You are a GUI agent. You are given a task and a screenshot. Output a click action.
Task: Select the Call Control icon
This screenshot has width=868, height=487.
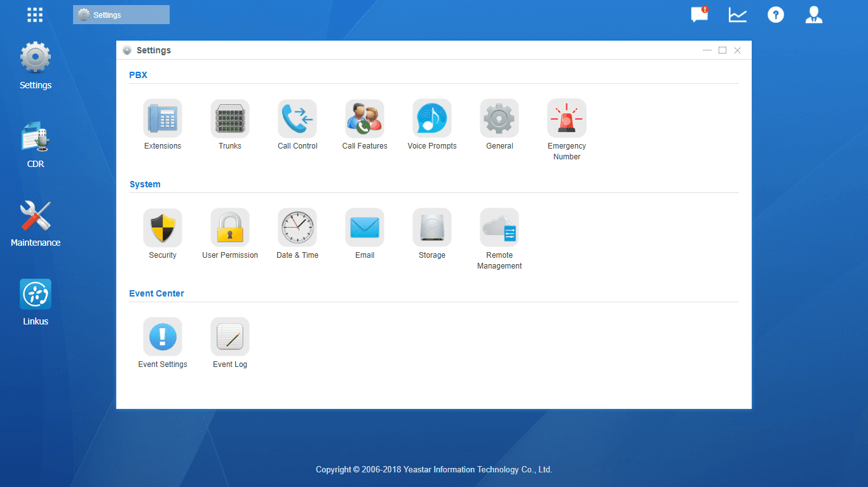pyautogui.click(x=297, y=124)
